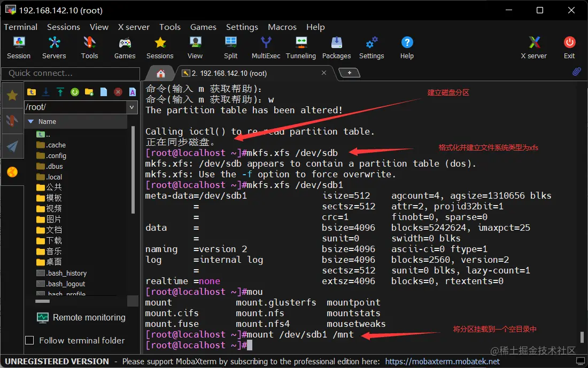Open the Tools menu

[170, 27]
